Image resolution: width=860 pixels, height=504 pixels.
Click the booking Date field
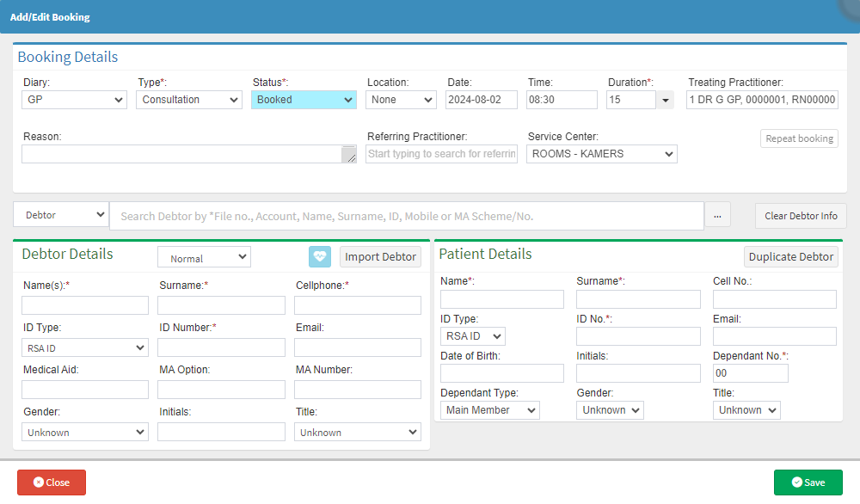[481, 100]
